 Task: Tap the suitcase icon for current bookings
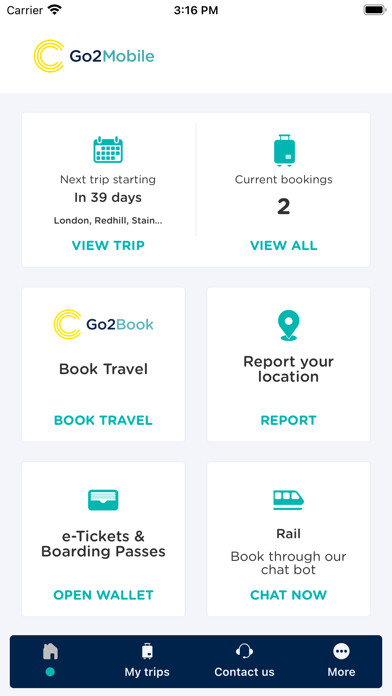click(x=284, y=150)
